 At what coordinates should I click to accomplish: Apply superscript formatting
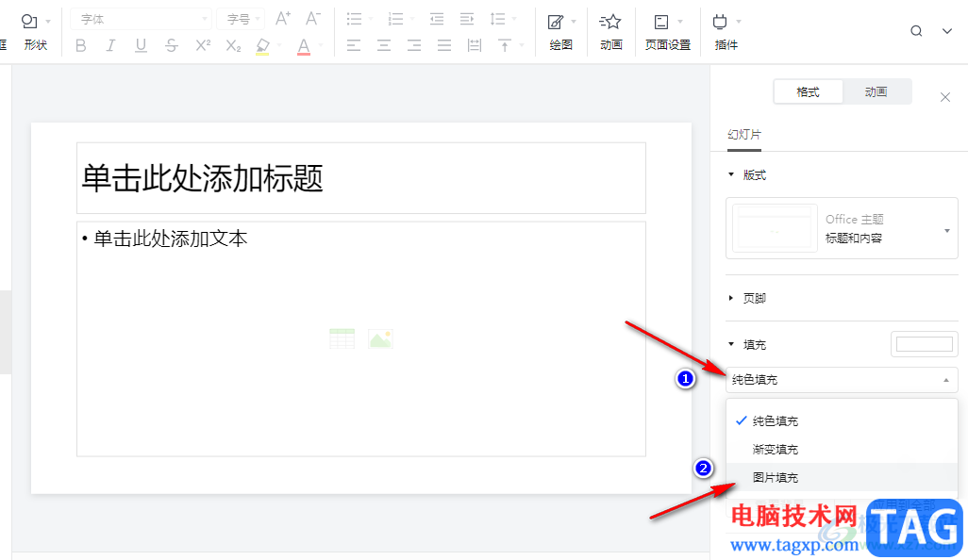click(x=203, y=45)
